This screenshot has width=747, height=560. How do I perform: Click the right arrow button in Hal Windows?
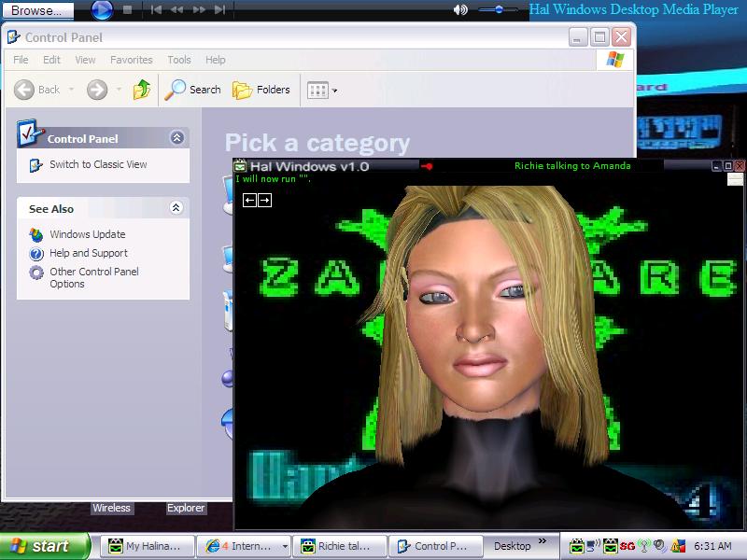tap(264, 200)
